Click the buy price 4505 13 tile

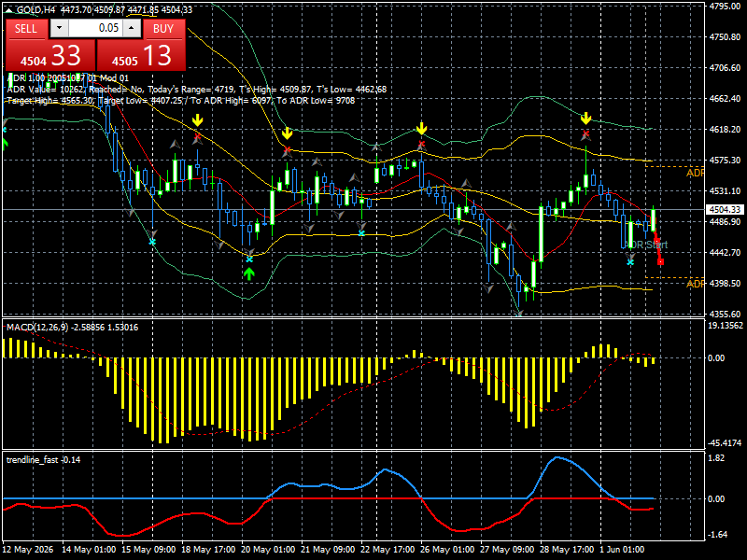(x=141, y=55)
